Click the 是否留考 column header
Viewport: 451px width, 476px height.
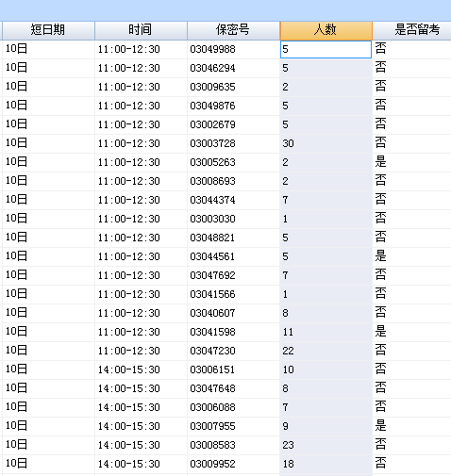point(412,30)
